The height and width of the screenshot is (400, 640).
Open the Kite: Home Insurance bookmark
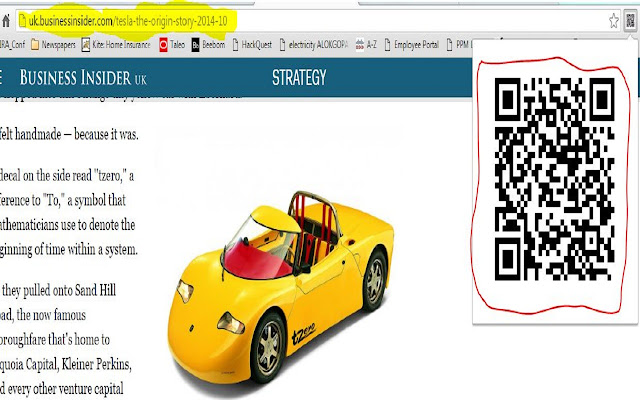pyautogui.click(x=116, y=44)
